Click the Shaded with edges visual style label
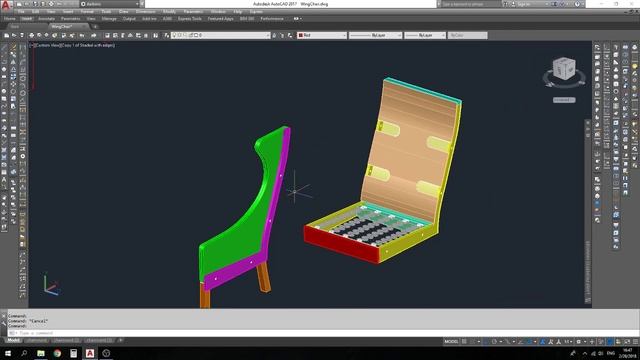640x360 pixels. (x=88, y=45)
